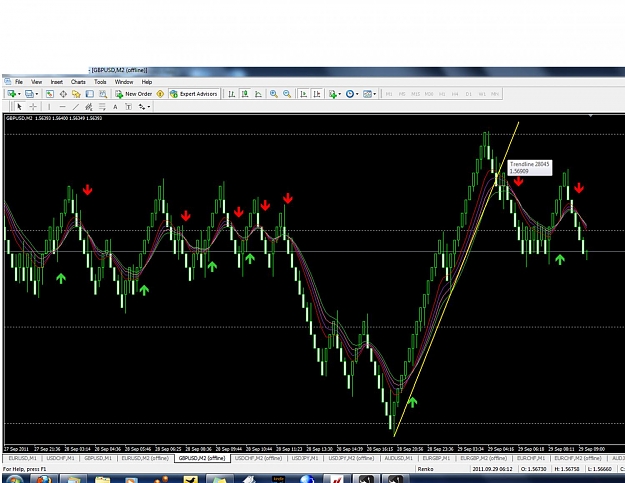
Task: Toggle Chart Shift
Action: pos(317,94)
